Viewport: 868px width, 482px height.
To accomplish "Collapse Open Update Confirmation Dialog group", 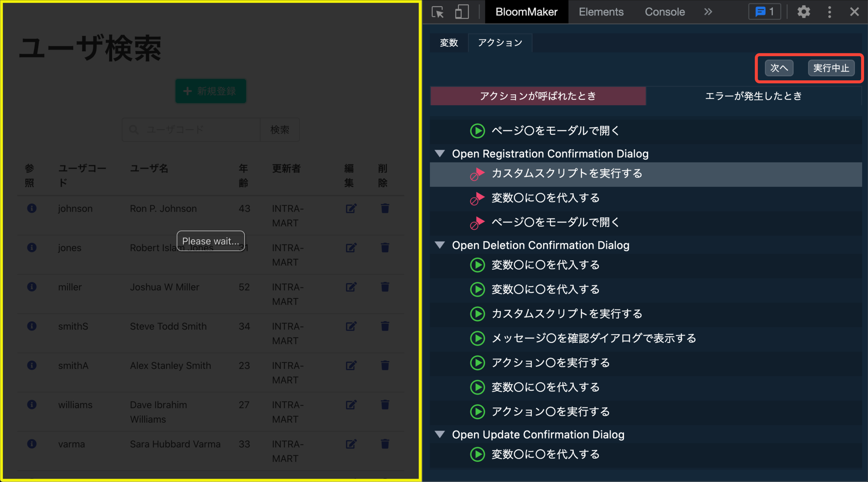I will click(x=440, y=434).
